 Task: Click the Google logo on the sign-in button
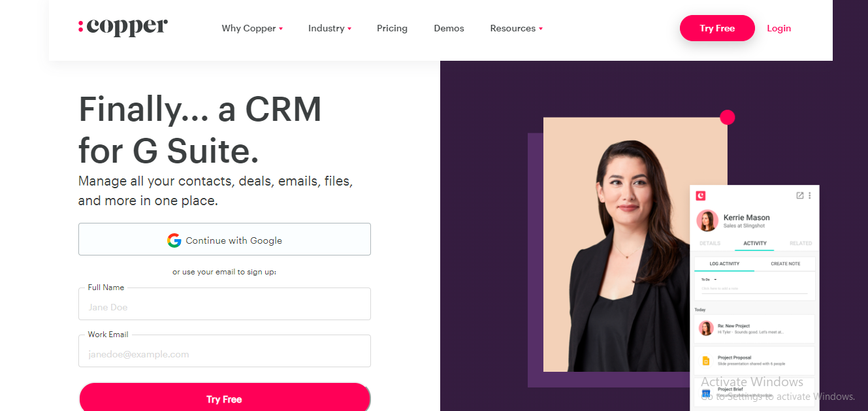[x=174, y=240]
